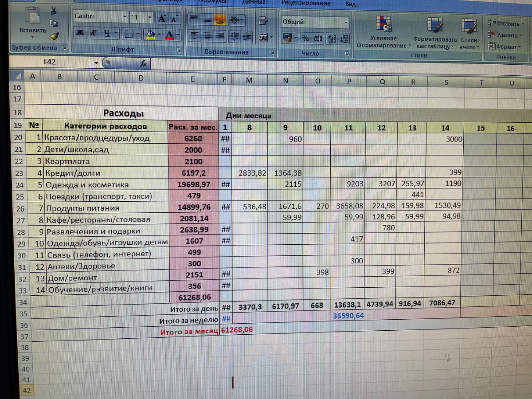The height and width of the screenshot is (399, 532).
Task: Open the borders dropdown arrow
Action: coord(138,34)
